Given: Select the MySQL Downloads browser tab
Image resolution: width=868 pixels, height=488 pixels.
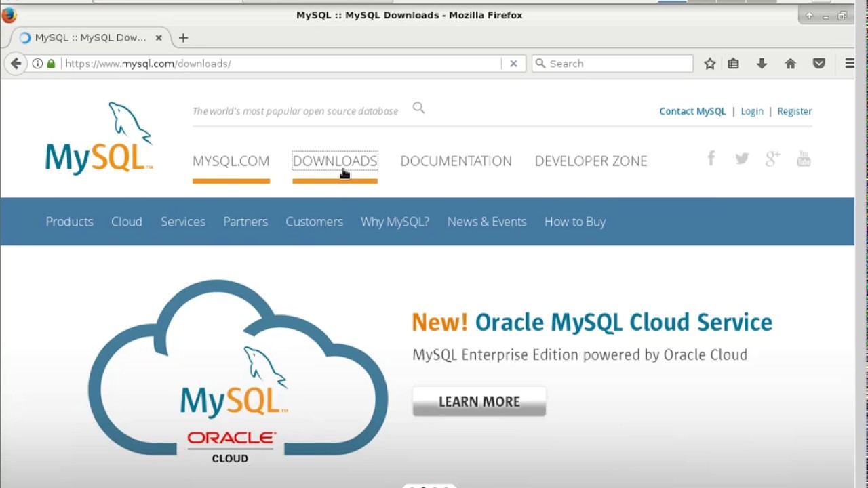Looking at the screenshot, I should click(90, 38).
